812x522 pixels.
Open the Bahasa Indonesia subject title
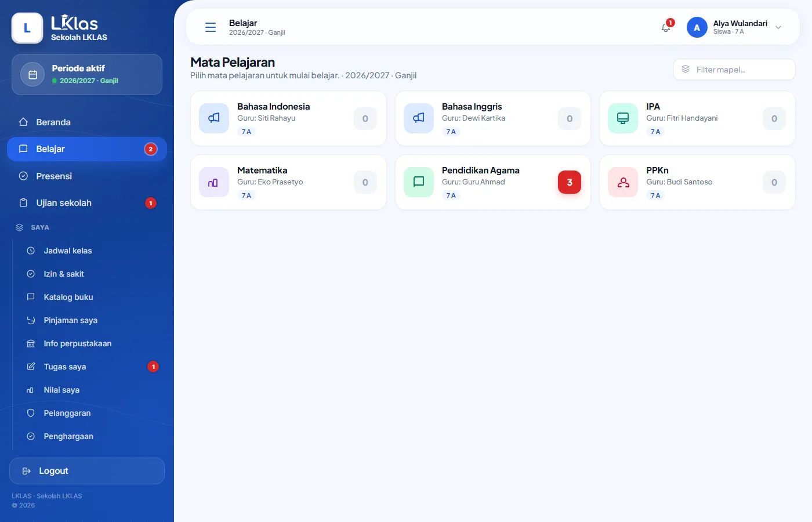tap(273, 107)
